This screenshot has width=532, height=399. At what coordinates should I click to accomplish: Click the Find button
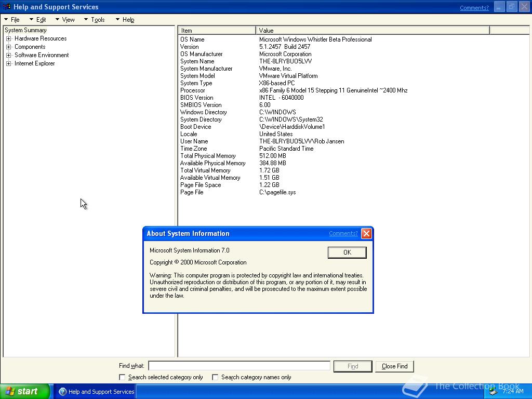(353, 366)
